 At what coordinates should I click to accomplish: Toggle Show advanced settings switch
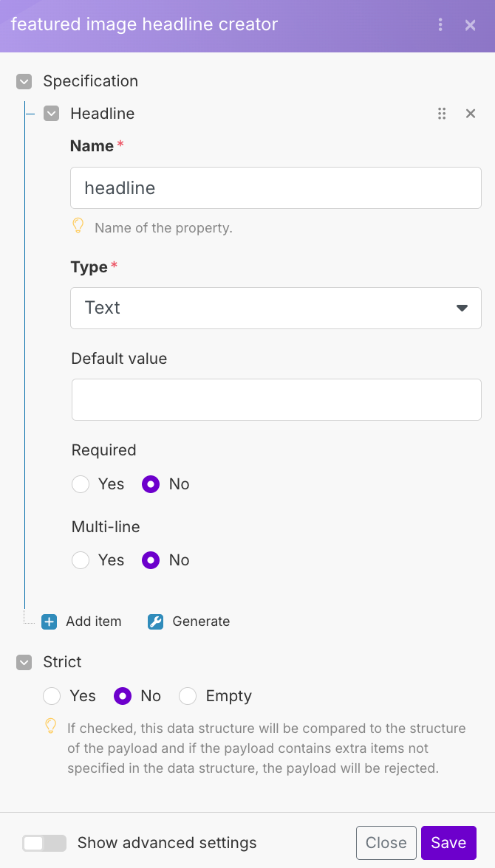[44, 843]
